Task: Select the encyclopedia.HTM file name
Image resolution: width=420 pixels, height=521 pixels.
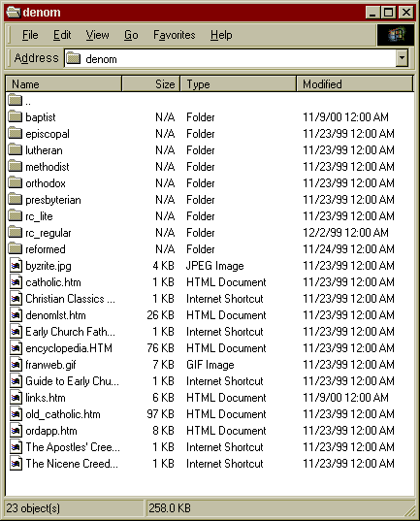Action: (x=69, y=348)
